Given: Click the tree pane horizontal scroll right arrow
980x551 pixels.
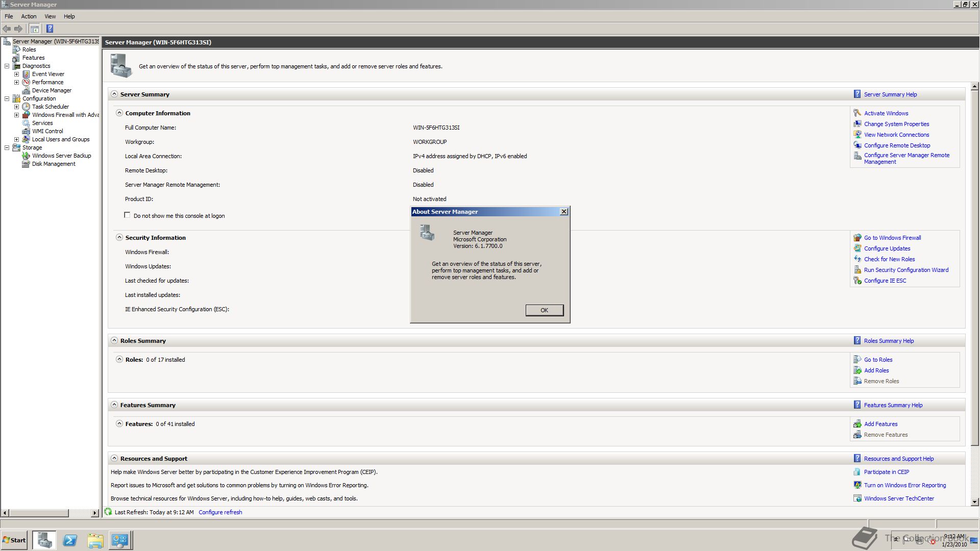Looking at the screenshot, I should [94, 513].
